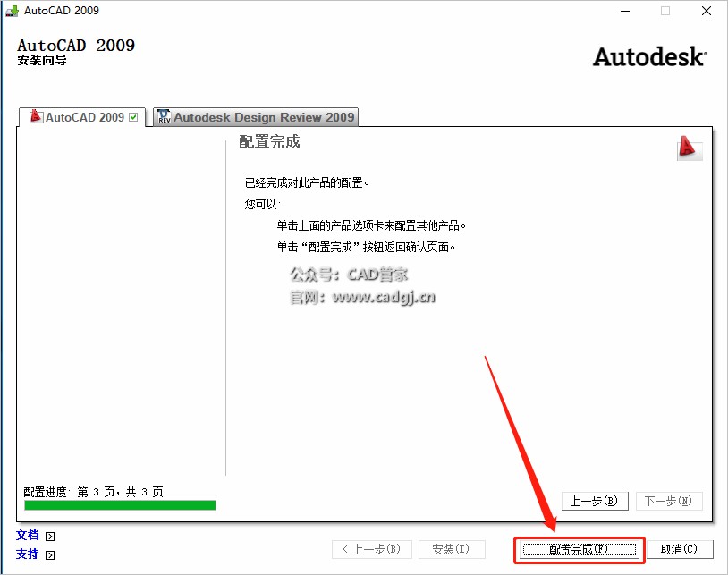Click text 已经完成对此产品的配置。
The image size is (728, 575).
(x=307, y=182)
